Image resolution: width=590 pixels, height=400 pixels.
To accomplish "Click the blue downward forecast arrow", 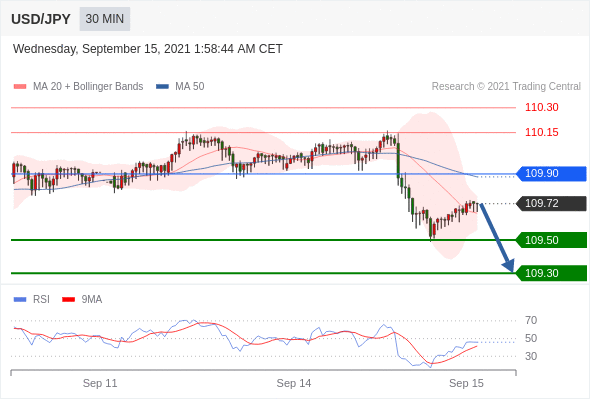I will point(497,237).
